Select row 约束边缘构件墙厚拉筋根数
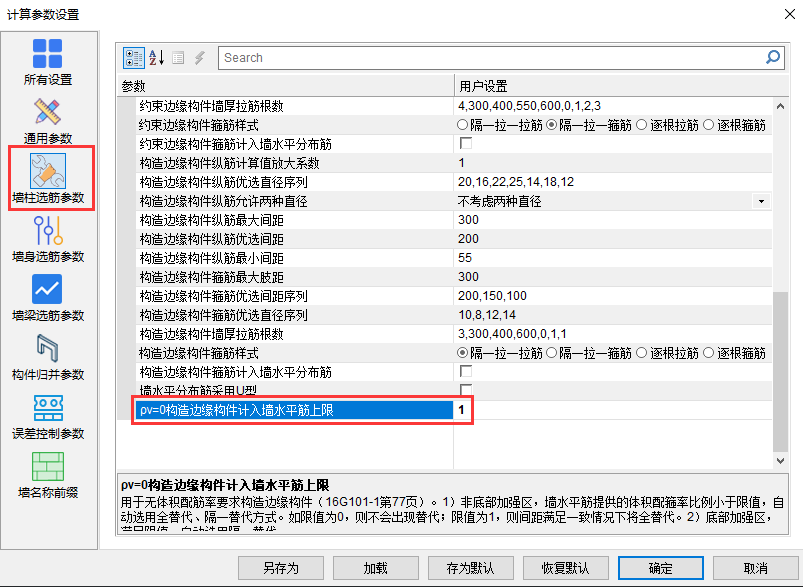Viewport: 803px width, 587px height. [294, 106]
